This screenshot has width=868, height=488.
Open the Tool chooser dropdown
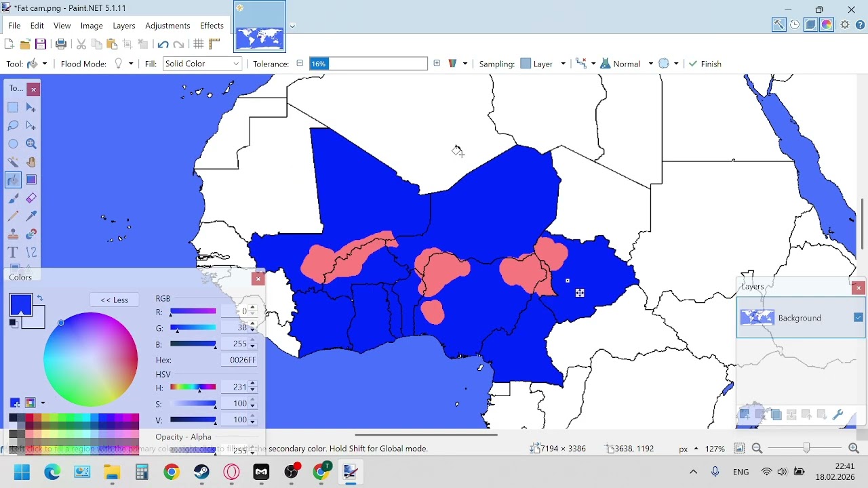tap(37, 64)
